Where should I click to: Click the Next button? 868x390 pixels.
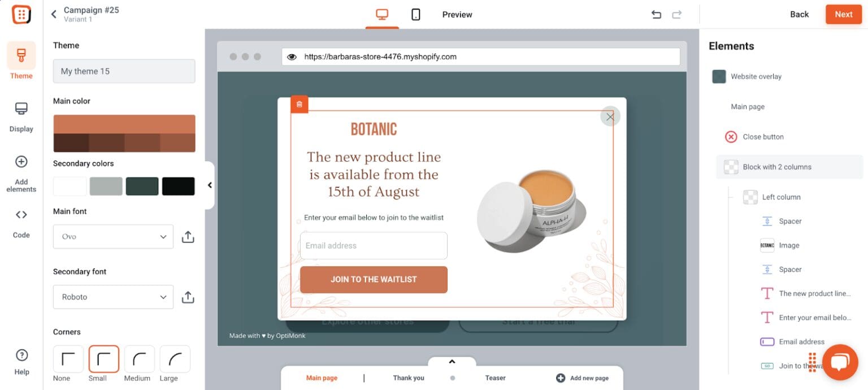pos(843,14)
